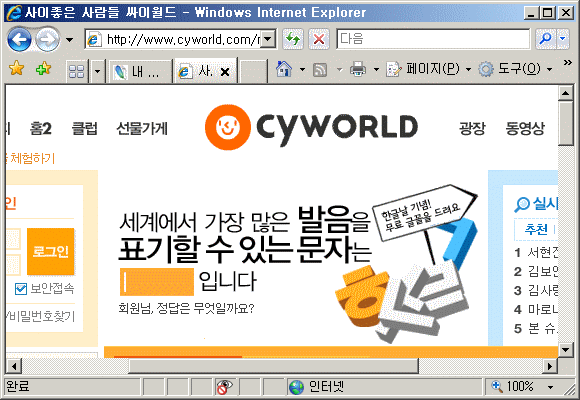
Task: Open the 도구(O) tools menu
Action: tap(515, 69)
